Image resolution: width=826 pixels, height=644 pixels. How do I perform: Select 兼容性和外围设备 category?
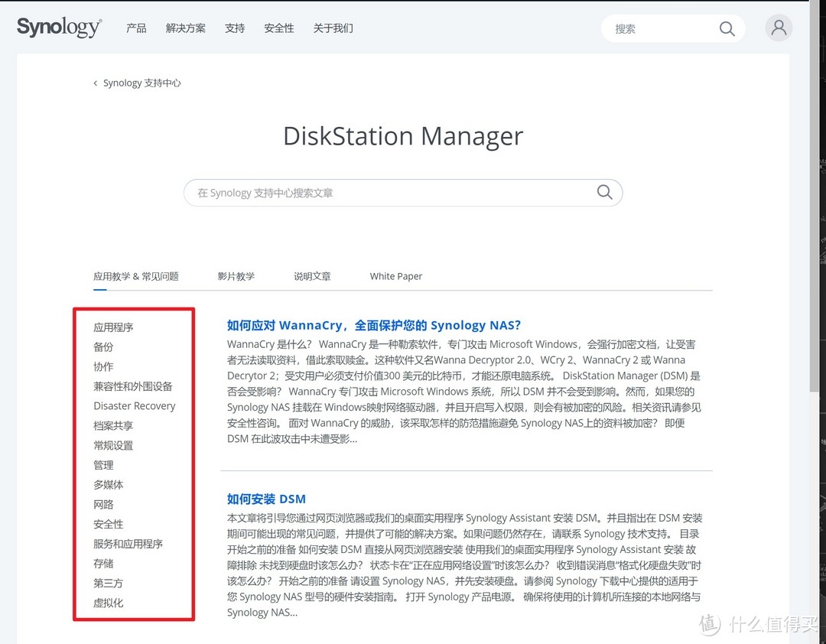pos(133,386)
